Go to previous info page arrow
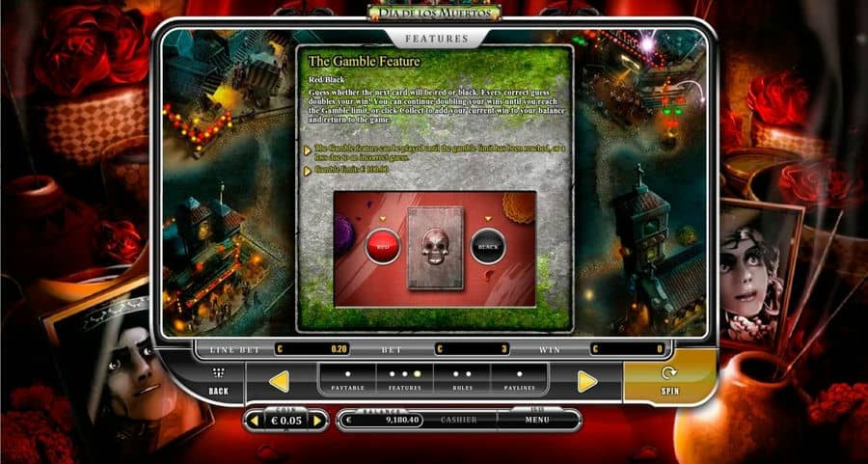 coord(279,381)
